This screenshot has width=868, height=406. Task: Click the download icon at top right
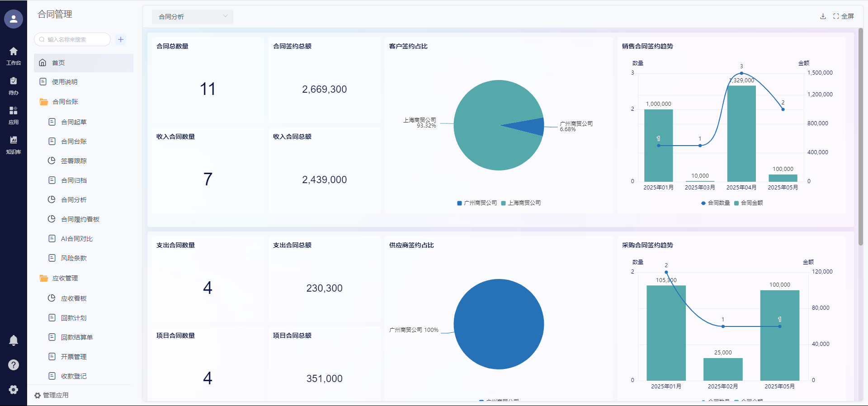pos(823,16)
